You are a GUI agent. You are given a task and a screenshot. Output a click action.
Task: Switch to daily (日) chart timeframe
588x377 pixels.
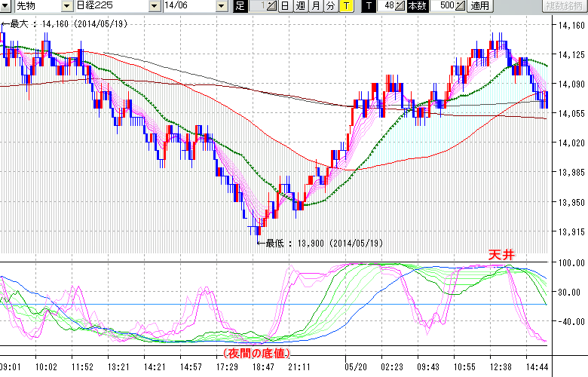coord(285,6)
